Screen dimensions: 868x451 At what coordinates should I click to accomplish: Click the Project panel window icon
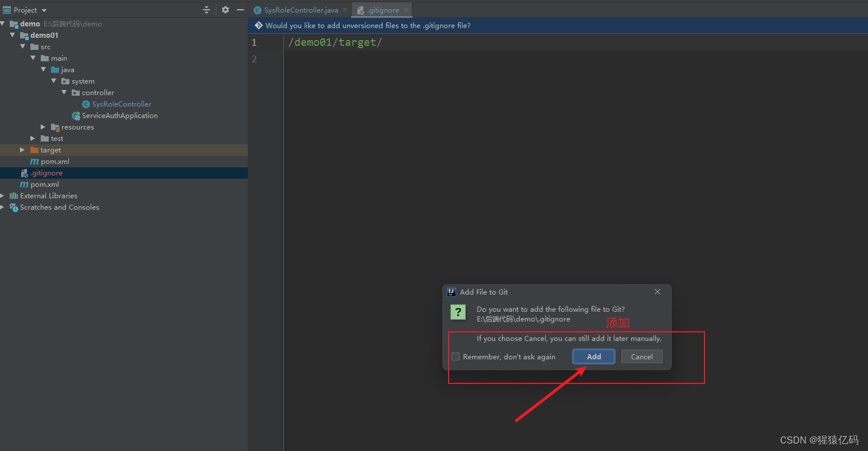tap(7, 10)
